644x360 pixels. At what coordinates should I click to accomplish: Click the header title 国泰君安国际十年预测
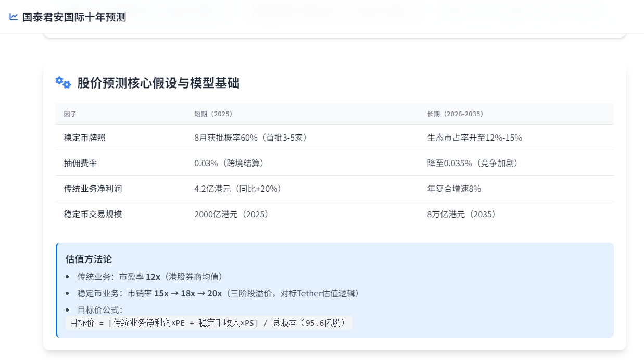pyautogui.click(x=74, y=17)
